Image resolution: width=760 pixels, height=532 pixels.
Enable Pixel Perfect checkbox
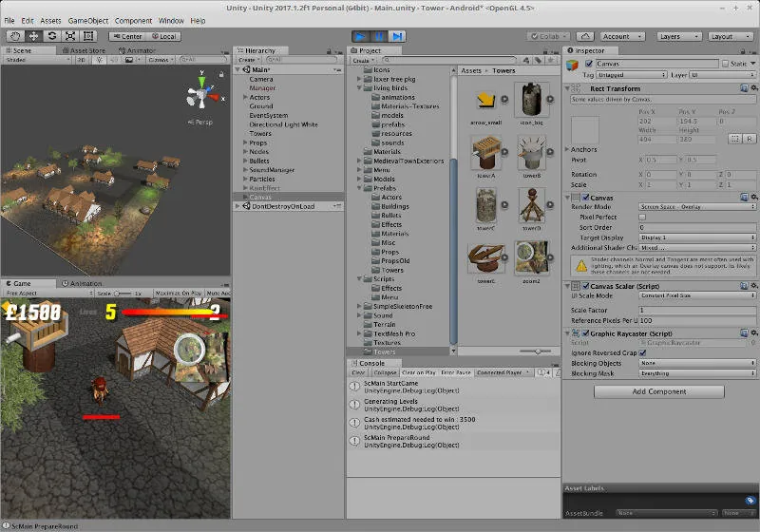642,217
